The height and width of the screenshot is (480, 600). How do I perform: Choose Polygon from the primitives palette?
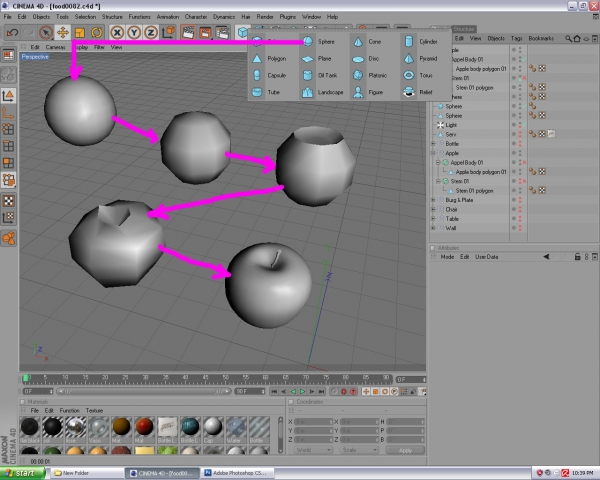coord(269,59)
